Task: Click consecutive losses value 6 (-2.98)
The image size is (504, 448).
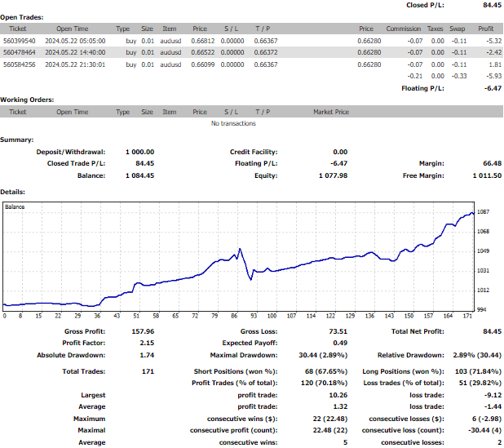Action: click(487, 419)
